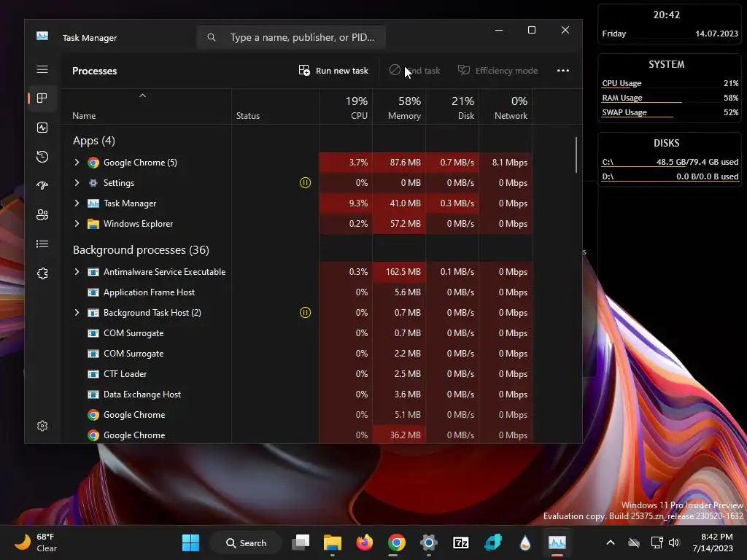Viewport: 747px width, 560px height.
Task: Open Google Chrome from the taskbar
Action: (x=396, y=542)
